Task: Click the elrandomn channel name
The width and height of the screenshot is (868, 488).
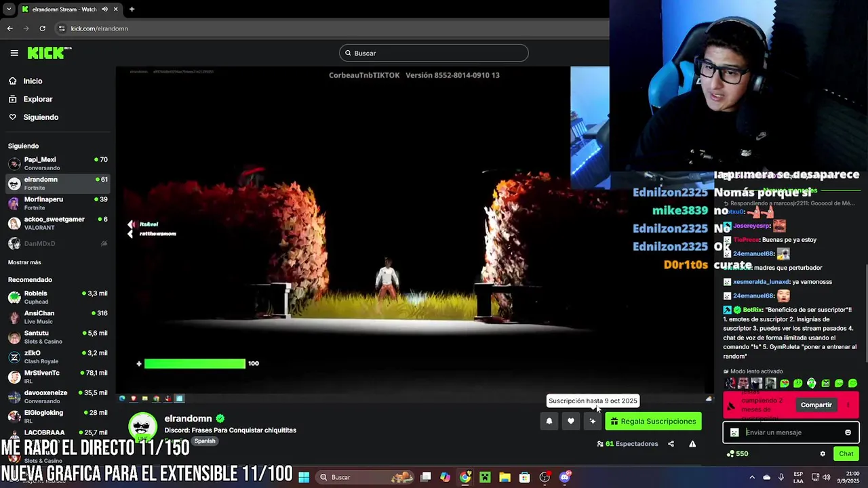Action: point(188,419)
